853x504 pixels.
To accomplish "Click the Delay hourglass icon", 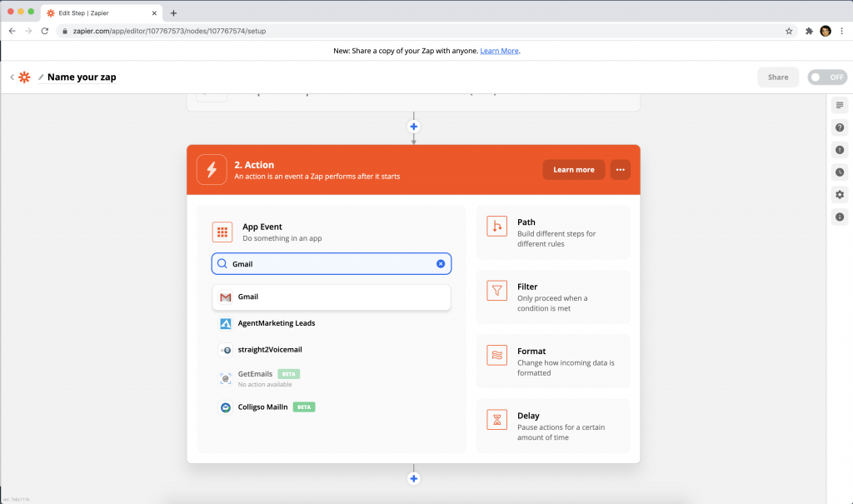I will coord(496,420).
